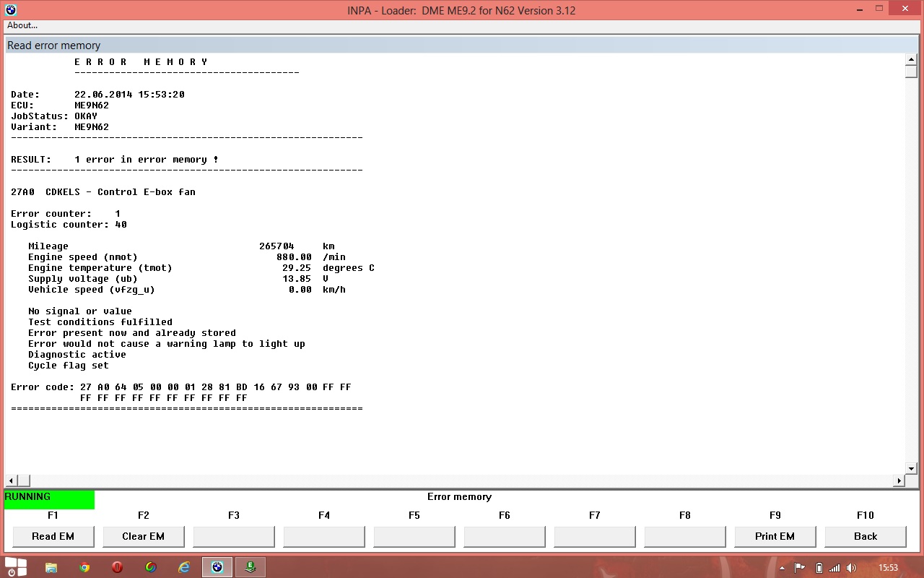Click the horizontal scrollbar thumb
This screenshot has height=578, width=924.
click(x=24, y=480)
